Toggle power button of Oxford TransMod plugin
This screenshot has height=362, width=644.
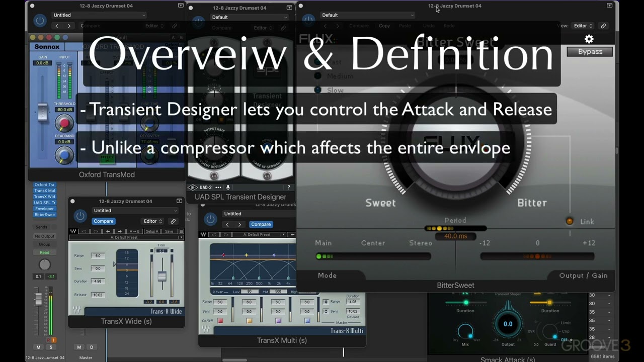pyautogui.click(x=40, y=21)
